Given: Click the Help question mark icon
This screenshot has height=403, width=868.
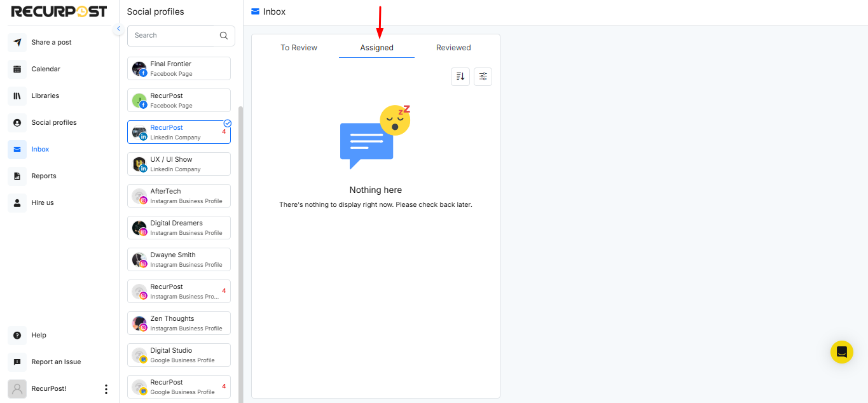Looking at the screenshot, I should pos(17,335).
